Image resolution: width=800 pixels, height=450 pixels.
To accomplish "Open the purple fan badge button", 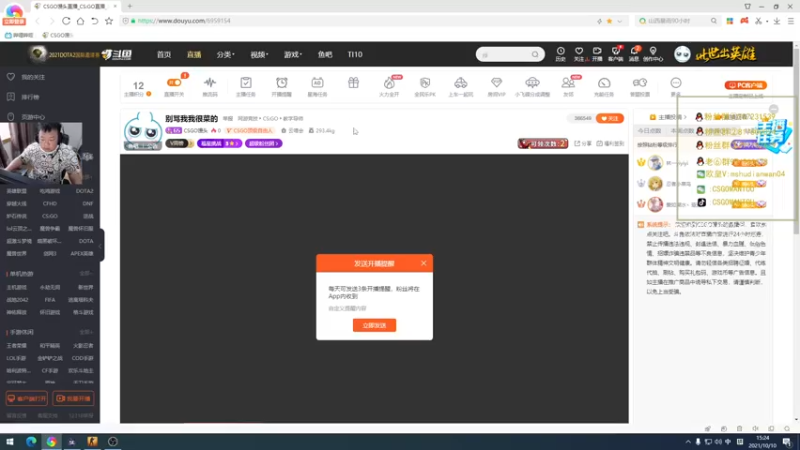I will (263, 144).
